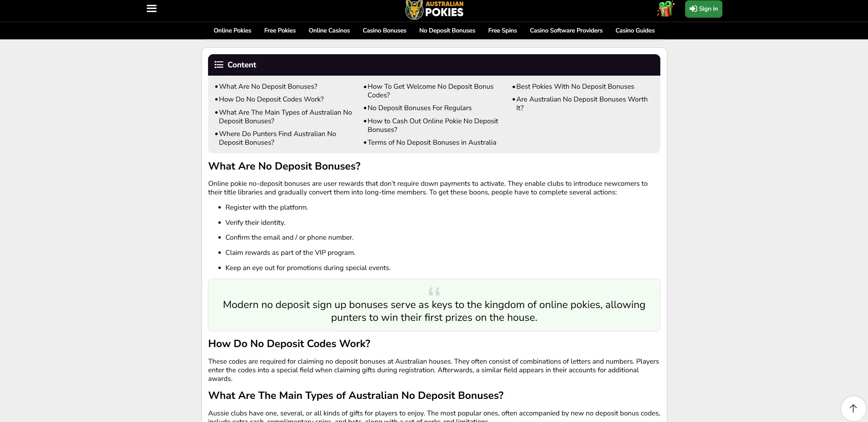The image size is (868, 422).
Task: Open Where Do Punters Find contents link
Action: click(x=277, y=138)
